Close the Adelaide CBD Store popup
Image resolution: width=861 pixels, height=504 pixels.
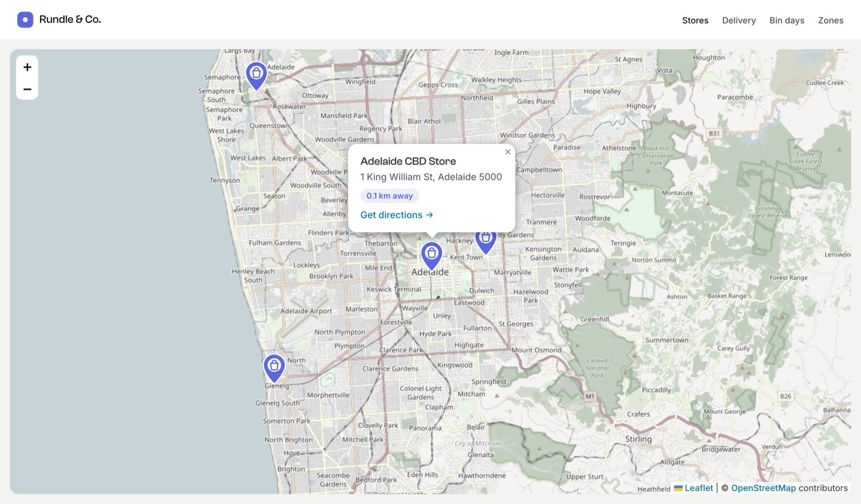coord(508,152)
